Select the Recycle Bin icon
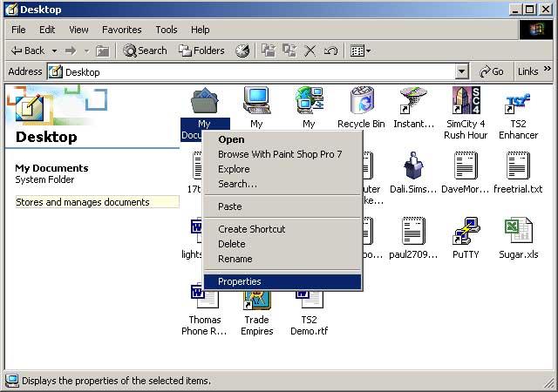 click(x=361, y=101)
